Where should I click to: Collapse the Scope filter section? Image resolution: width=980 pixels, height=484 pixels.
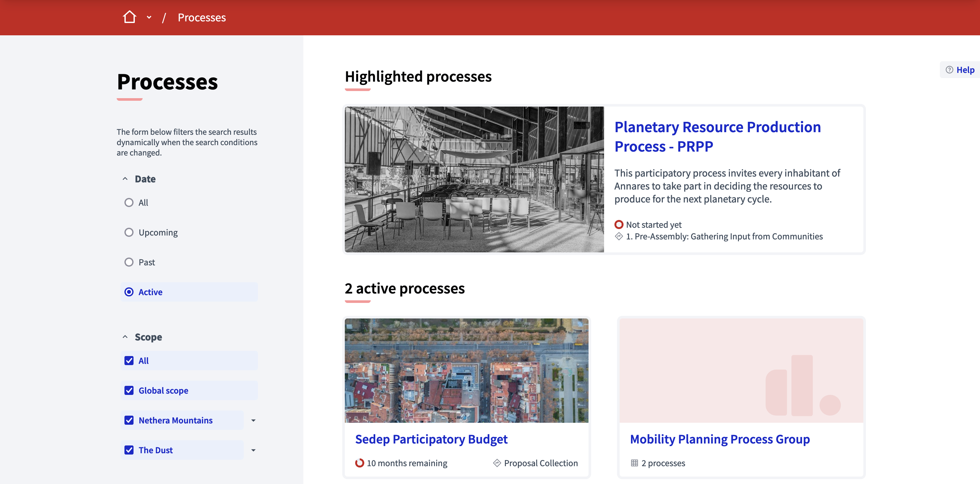[125, 337]
